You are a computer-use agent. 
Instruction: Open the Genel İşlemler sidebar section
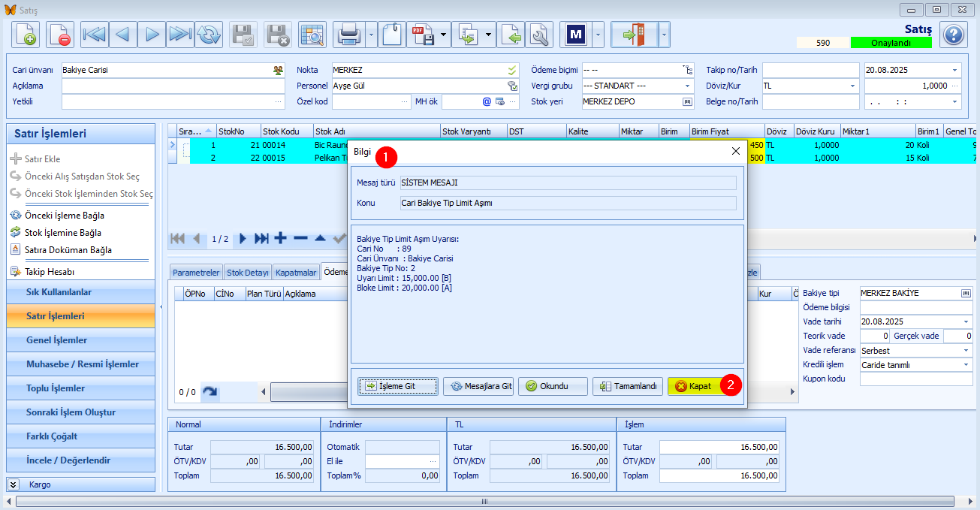pos(57,340)
